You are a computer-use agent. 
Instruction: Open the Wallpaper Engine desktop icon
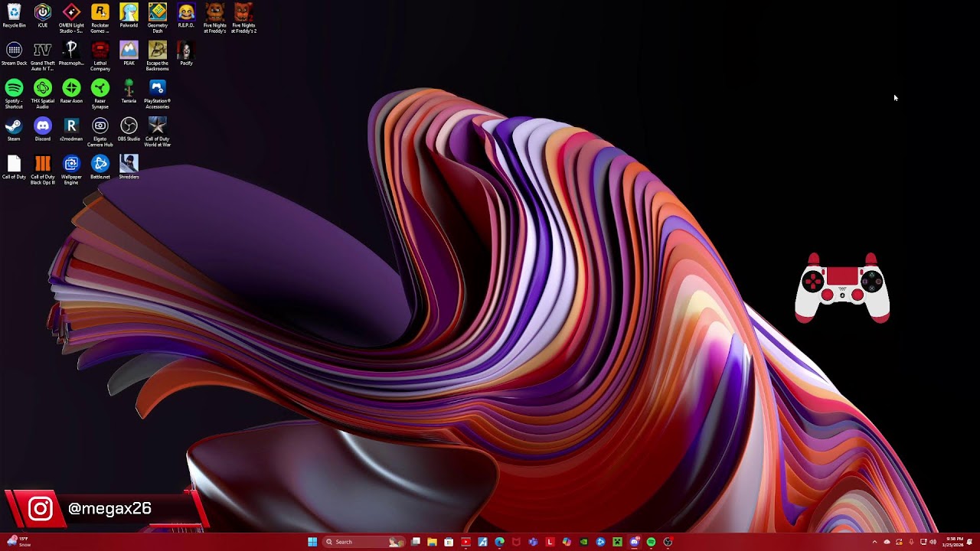(71, 170)
